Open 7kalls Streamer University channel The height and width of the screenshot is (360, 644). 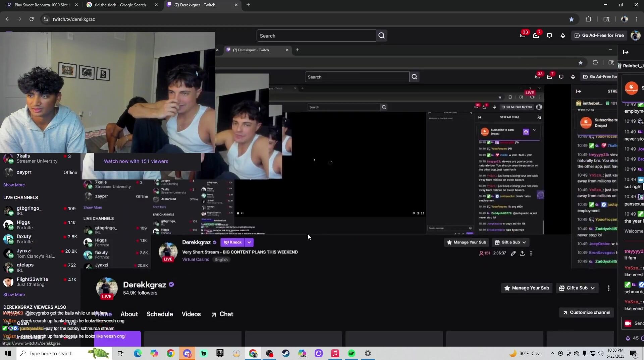[x=40, y=159]
